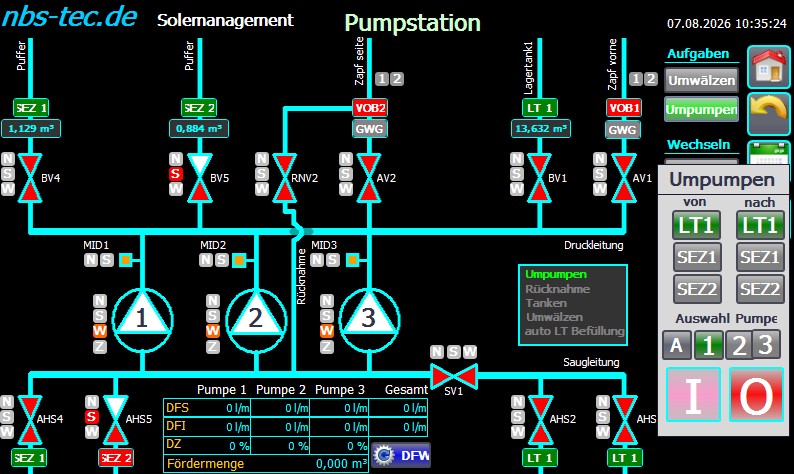This screenshot has height=474, width=794.
Task: Click the yellow back arrow icon
Action: coord(769,113)
